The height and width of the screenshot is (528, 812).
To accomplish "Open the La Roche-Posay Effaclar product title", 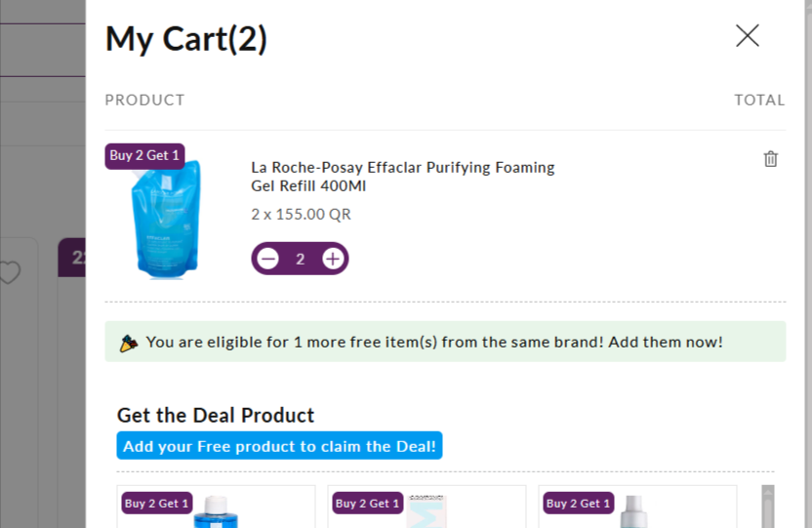I will point(402,177).
